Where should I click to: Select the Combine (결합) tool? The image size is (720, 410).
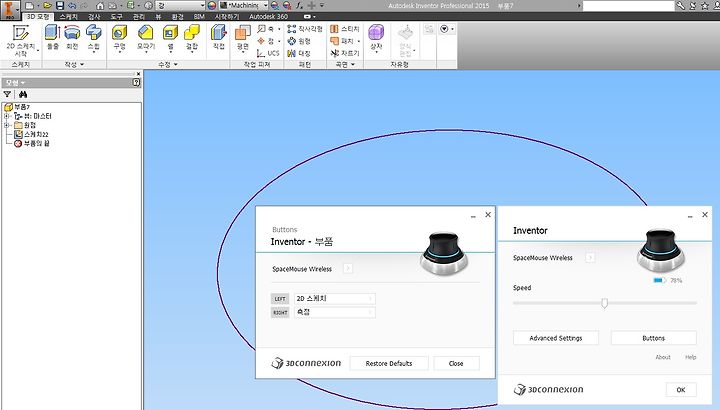click(x=191, y=38)
